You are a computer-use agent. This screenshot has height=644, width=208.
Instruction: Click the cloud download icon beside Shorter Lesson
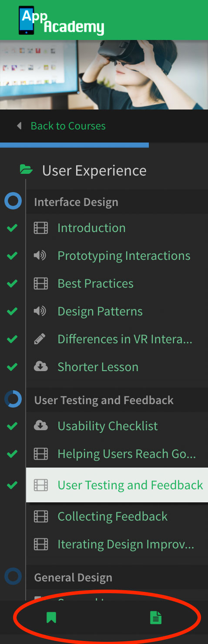click(41, 367)
